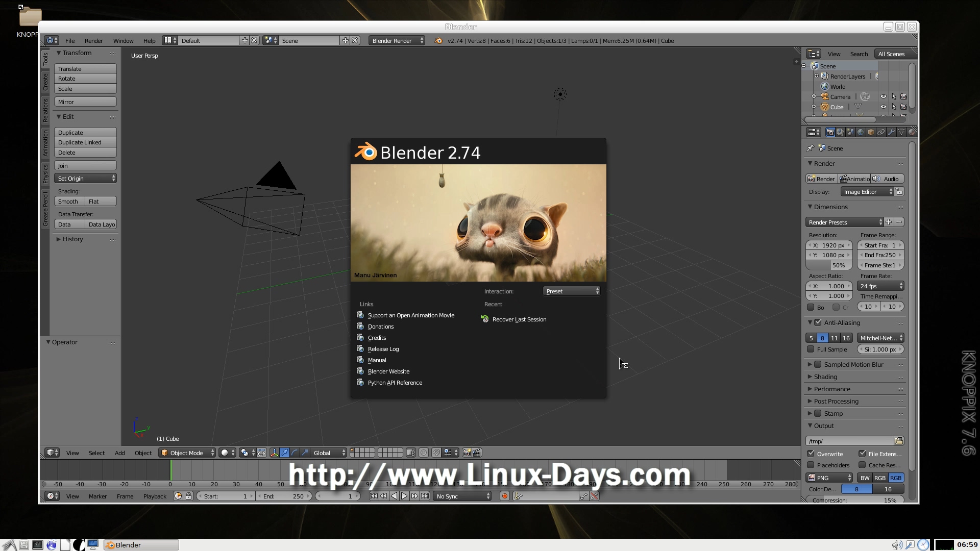980x551 pixels.
Task: Adjust the resolution percentage 50% slider
Action: point(829,265)
